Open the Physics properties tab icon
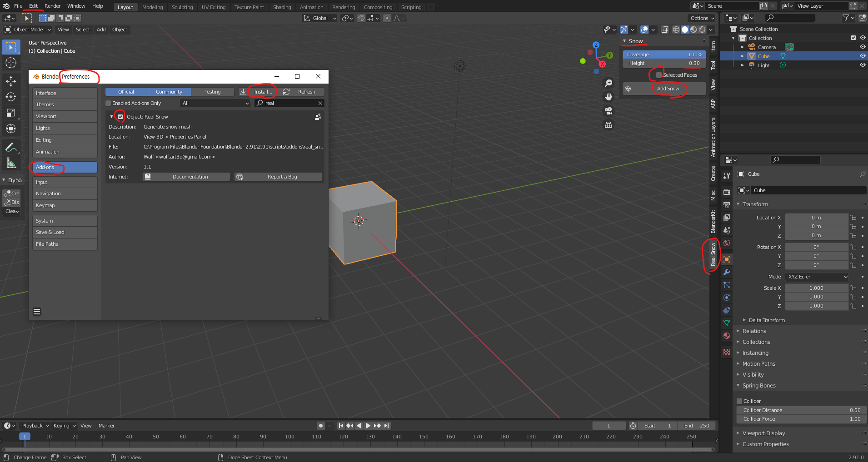The image size is (868, 462). [727, 298]
